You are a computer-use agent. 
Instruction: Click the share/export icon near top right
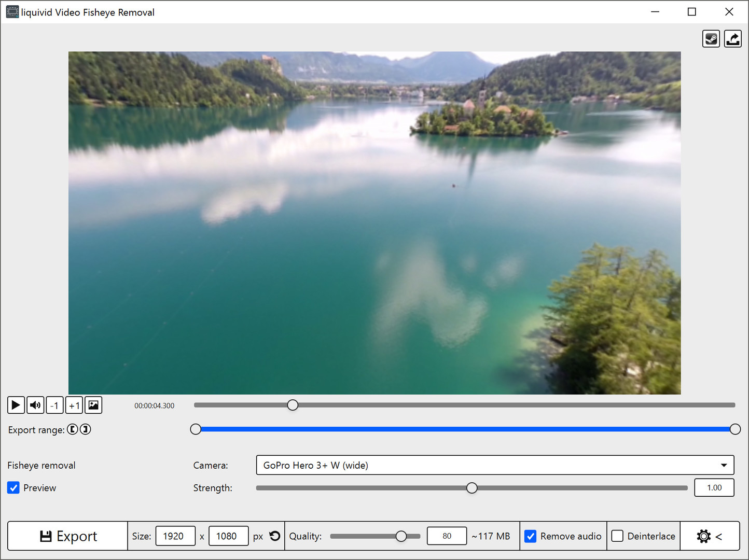pyautogui.click(x=733, y=38)
